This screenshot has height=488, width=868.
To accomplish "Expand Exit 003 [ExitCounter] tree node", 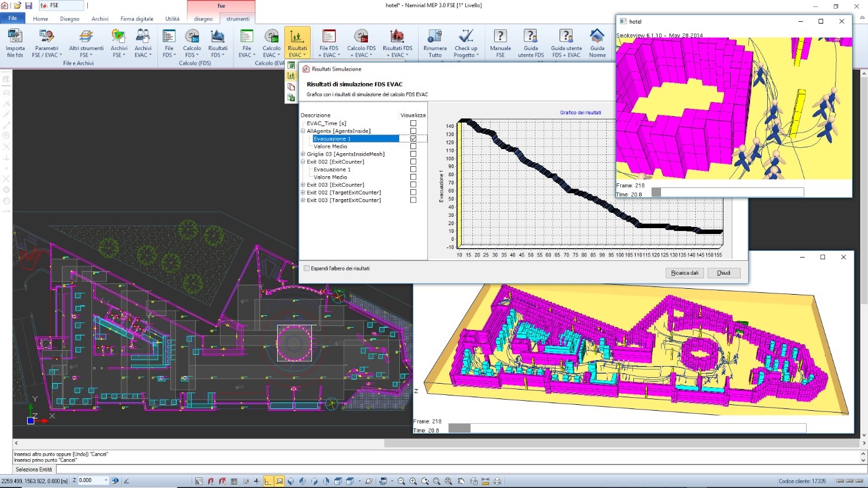I will click(303, 185).
